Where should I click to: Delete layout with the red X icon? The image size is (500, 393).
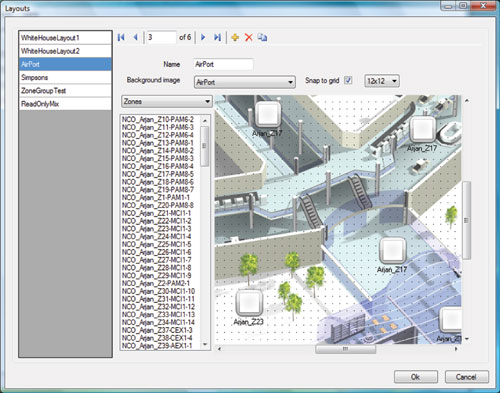coord(249,37)
